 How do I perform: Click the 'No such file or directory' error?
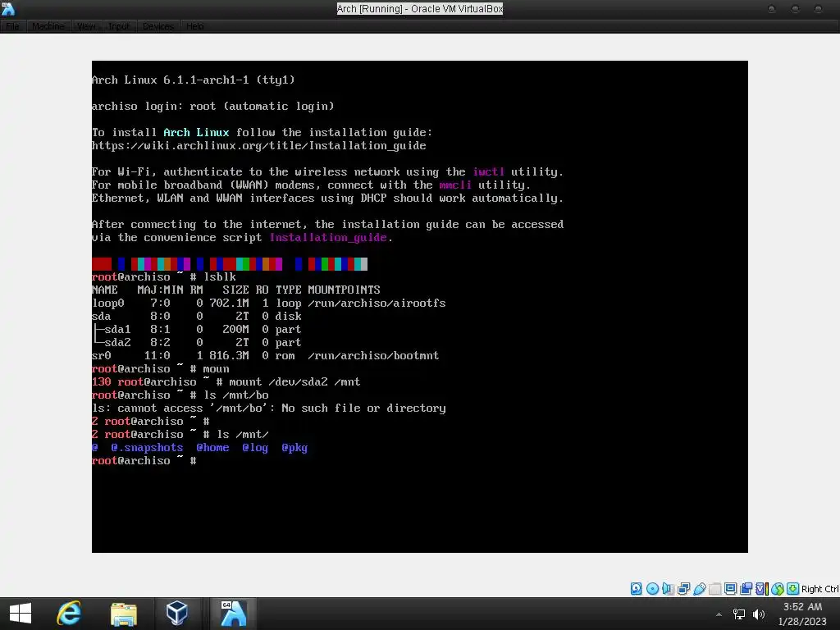(x=363, y=409)
